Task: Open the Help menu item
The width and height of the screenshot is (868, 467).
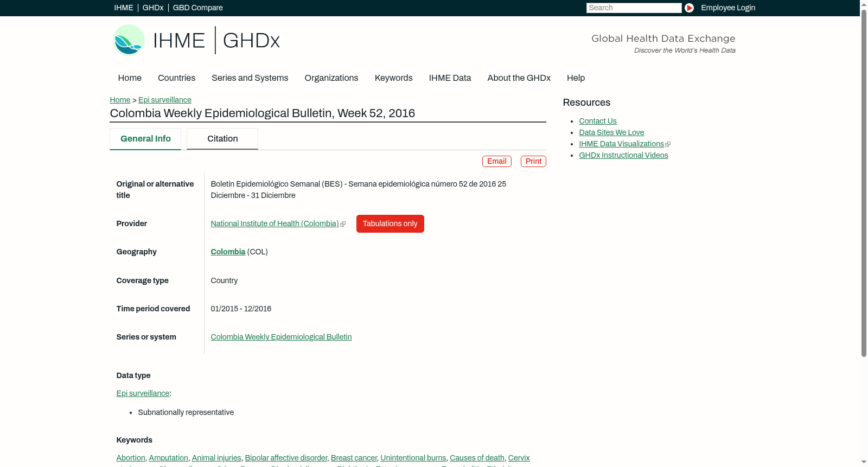Action: [576, 78]
